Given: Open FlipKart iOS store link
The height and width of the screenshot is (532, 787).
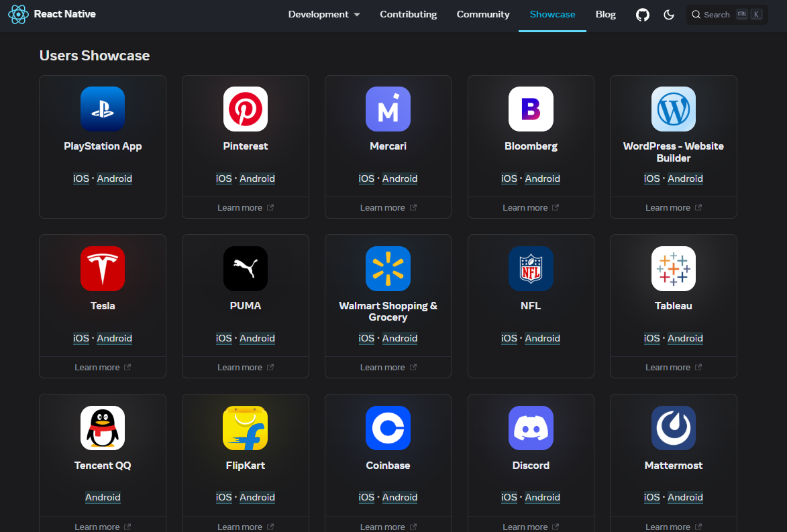Looking at the screenshot, I should 224,497.
